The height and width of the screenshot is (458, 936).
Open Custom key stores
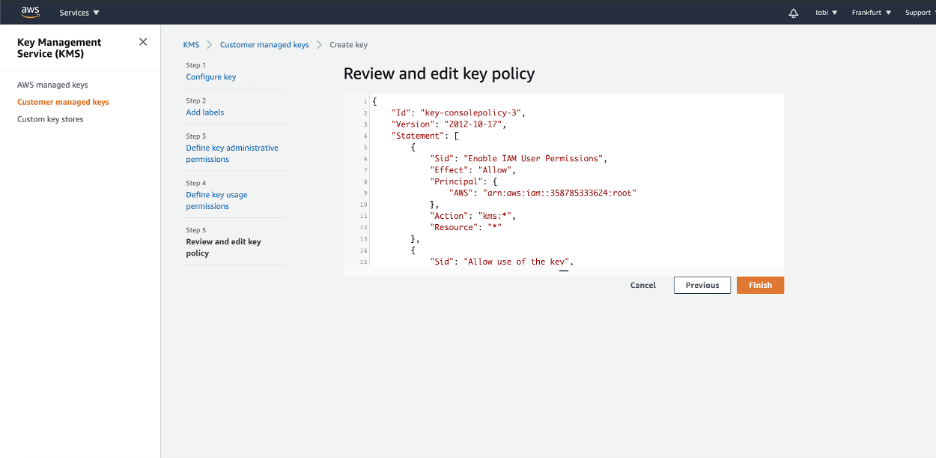pyautogui.click(x=50, y=119)
